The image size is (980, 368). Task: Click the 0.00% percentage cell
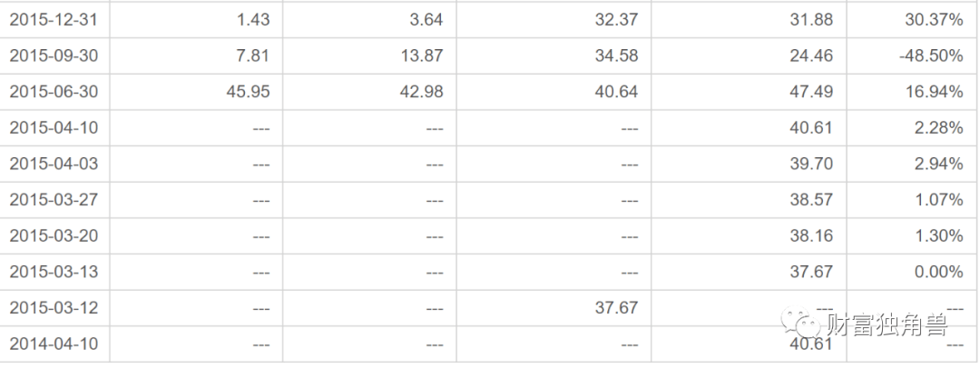(938, 272)
